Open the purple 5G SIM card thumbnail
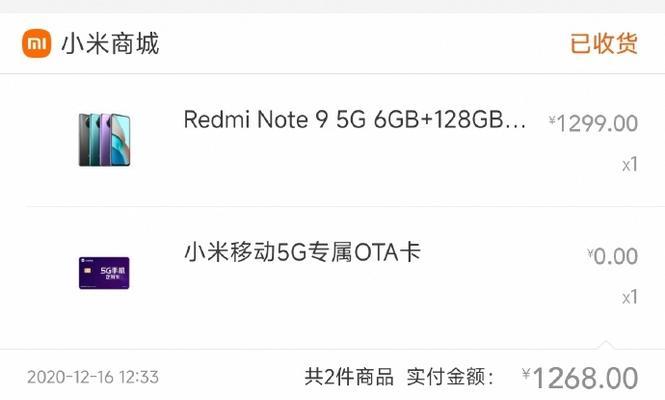This screenshot has width=665, height=400. pos(104,273)
